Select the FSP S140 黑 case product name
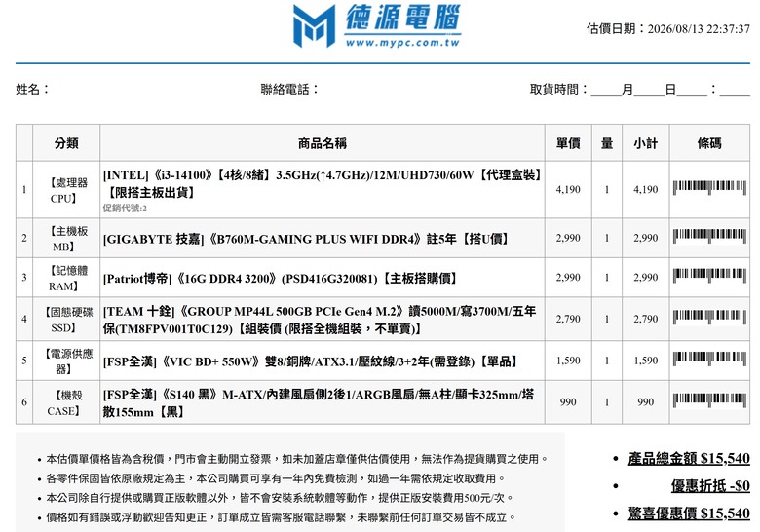The height and width of the screenshot is (532, 760). coord(319,403)
